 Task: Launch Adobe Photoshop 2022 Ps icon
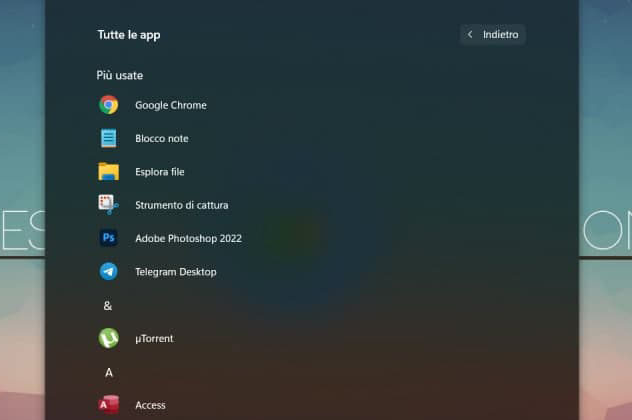pos(108,238)
